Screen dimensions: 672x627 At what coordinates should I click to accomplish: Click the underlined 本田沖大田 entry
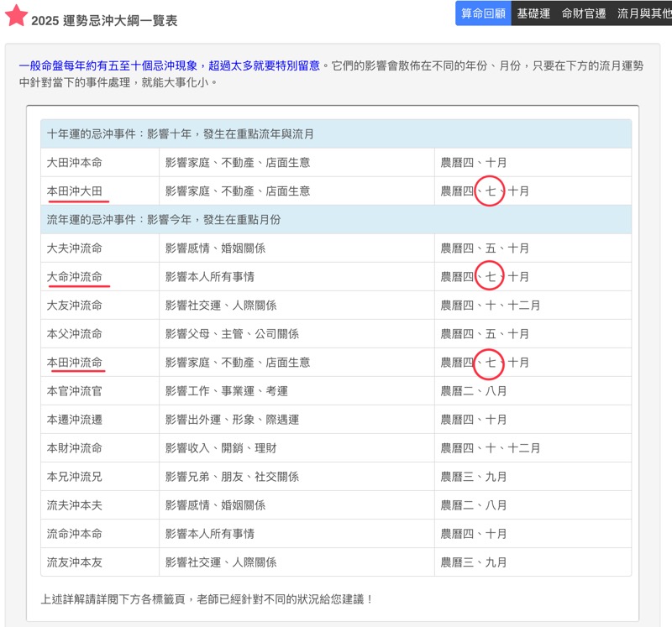click(75, 191)
